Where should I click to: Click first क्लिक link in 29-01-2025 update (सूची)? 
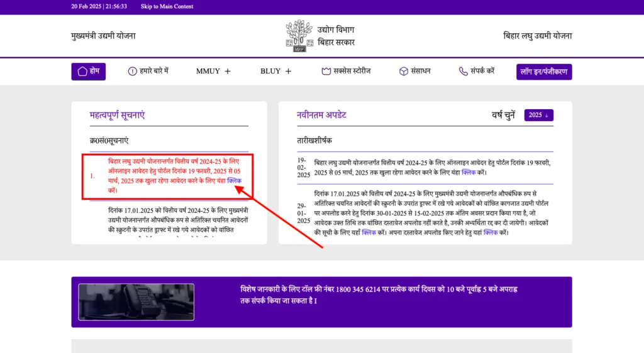click(x=369, y=232)
